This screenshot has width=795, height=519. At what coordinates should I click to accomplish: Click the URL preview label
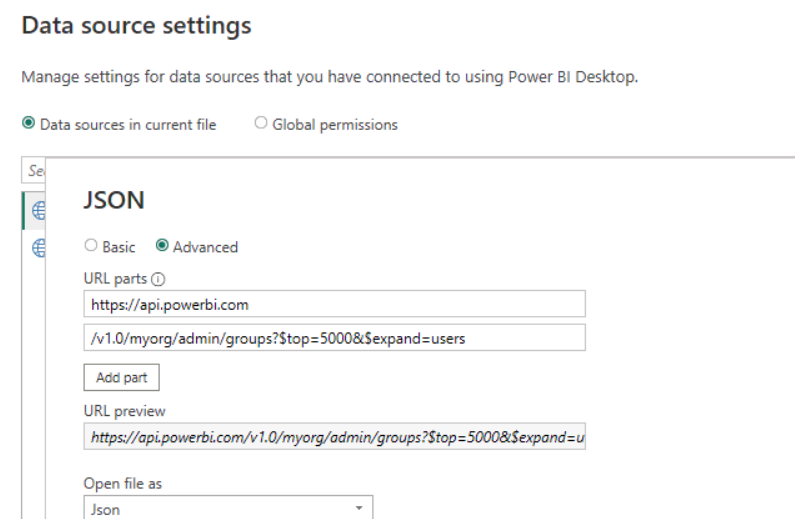[x=124, y=411]
